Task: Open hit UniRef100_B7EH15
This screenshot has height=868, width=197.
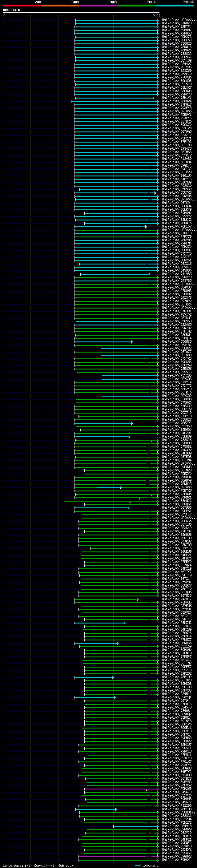Action: (x=177, y=836)
